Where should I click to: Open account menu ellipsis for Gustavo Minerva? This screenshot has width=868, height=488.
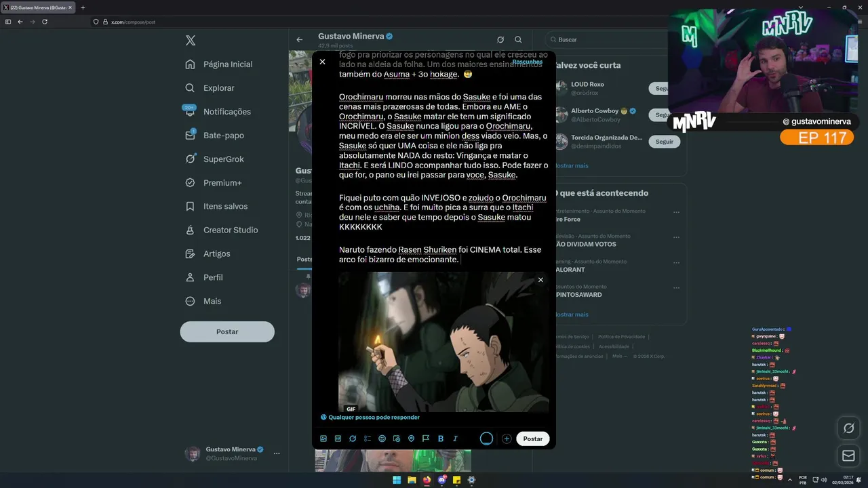coord(277,453)
